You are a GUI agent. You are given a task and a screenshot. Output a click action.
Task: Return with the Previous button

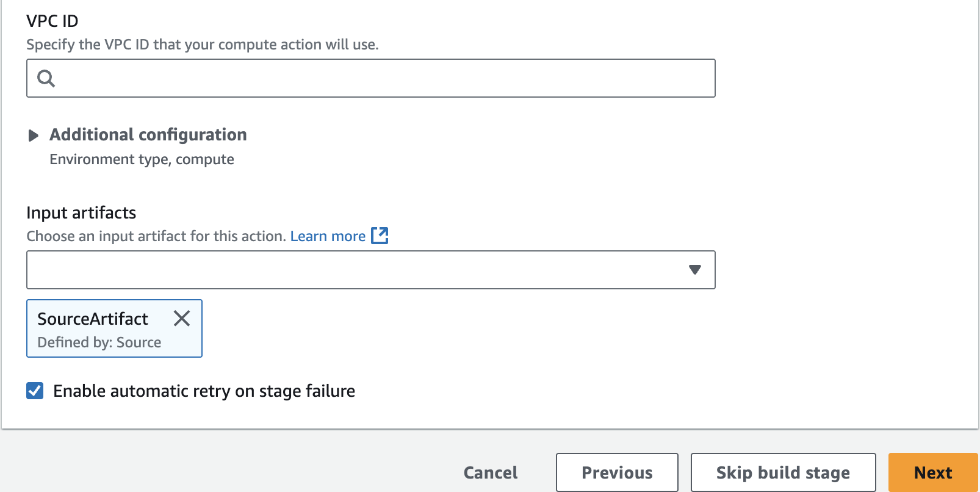coord(617,472)
